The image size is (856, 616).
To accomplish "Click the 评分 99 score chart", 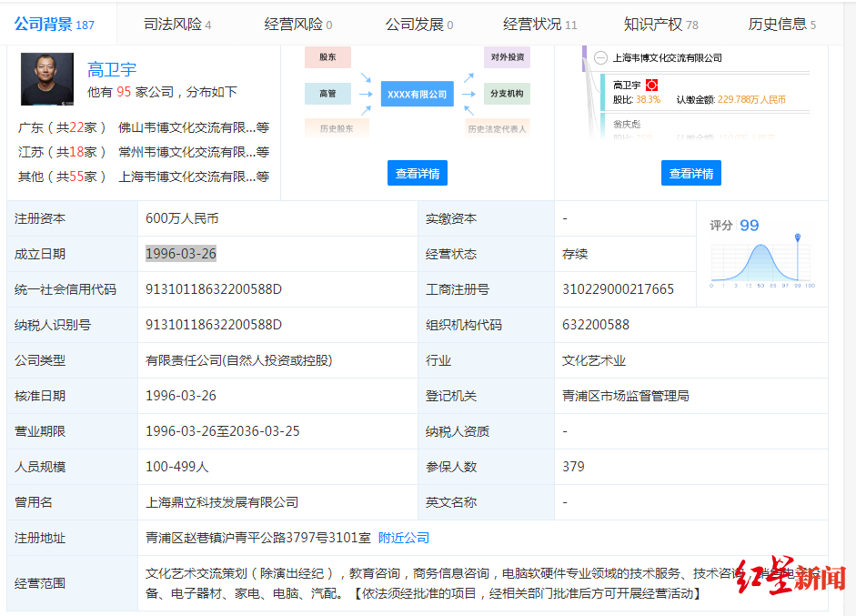I will point(762,254).
